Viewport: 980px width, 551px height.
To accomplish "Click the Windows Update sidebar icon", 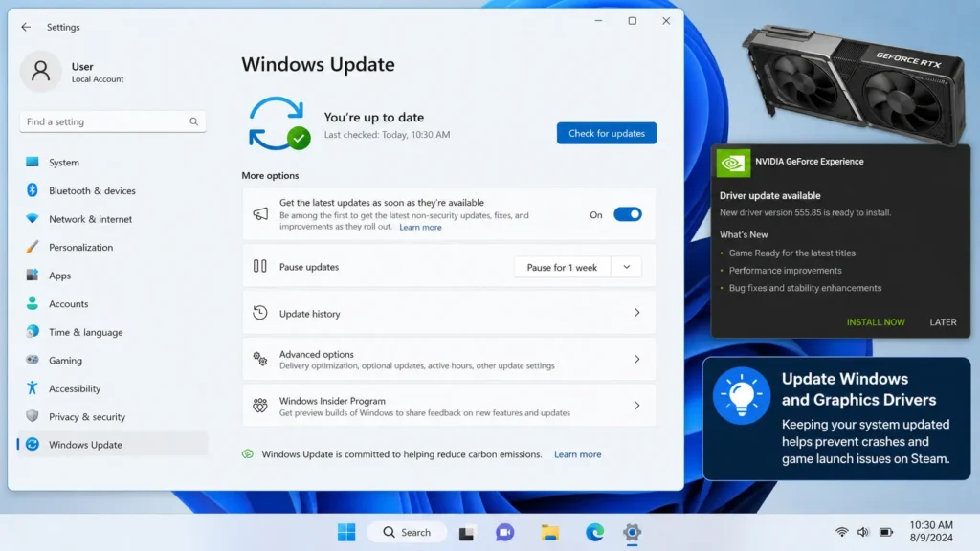I will pyautogui.click(x=32, y=444).
